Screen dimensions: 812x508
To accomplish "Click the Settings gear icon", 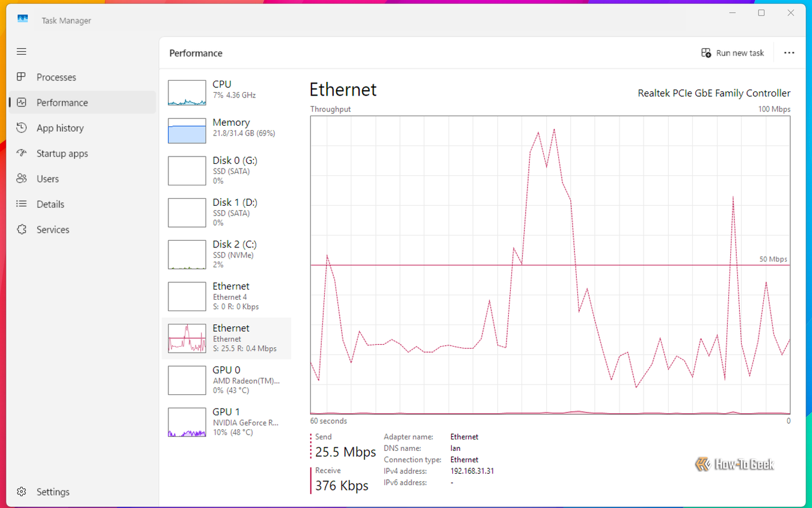I will click(x=22, y=492).
